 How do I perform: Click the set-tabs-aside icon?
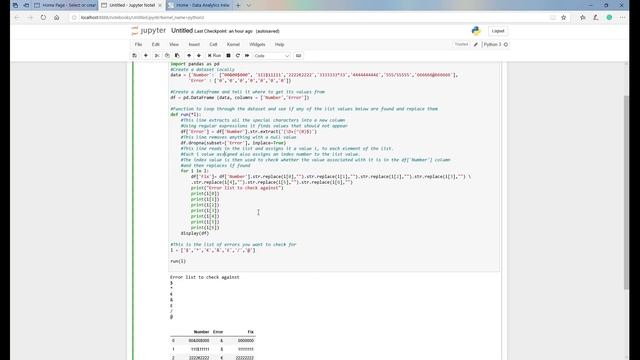(26, 5)
